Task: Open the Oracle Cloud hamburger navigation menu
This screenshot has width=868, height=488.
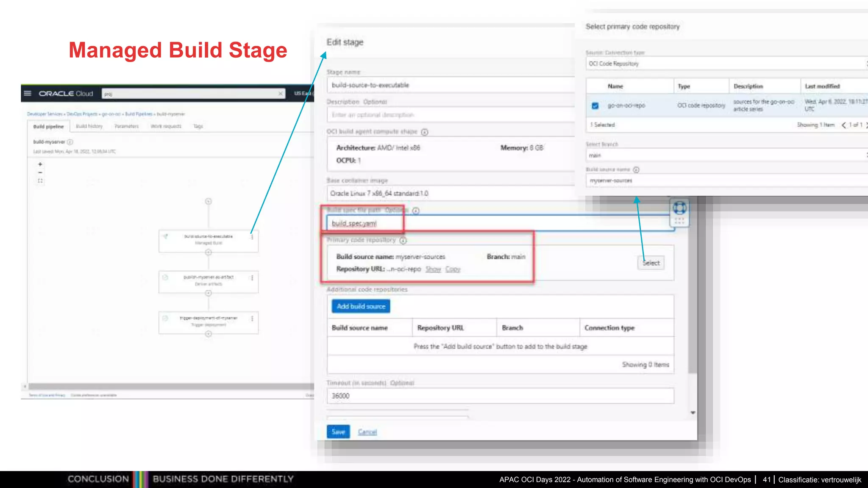Action: pyautogui.click(x=28, y=93)
